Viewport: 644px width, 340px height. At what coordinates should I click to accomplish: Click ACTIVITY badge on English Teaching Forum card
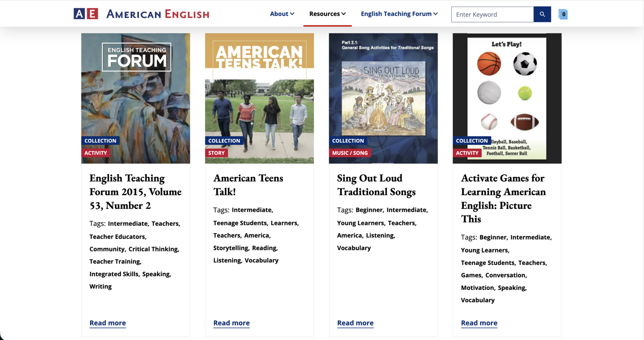[96, 153]
